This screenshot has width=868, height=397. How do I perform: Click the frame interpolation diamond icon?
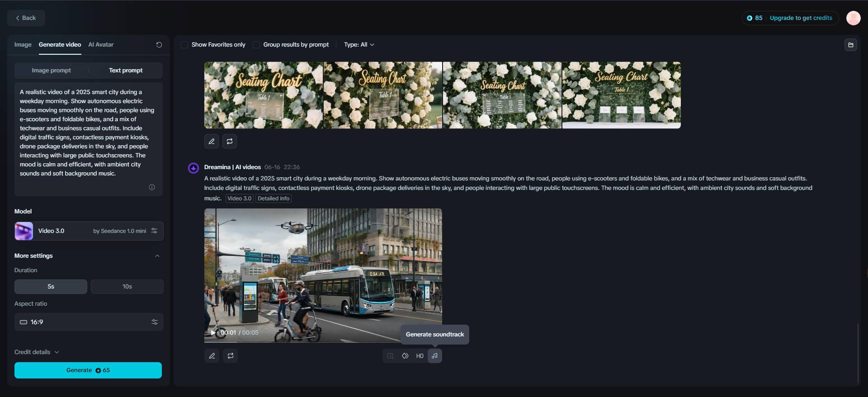[405, 356]
